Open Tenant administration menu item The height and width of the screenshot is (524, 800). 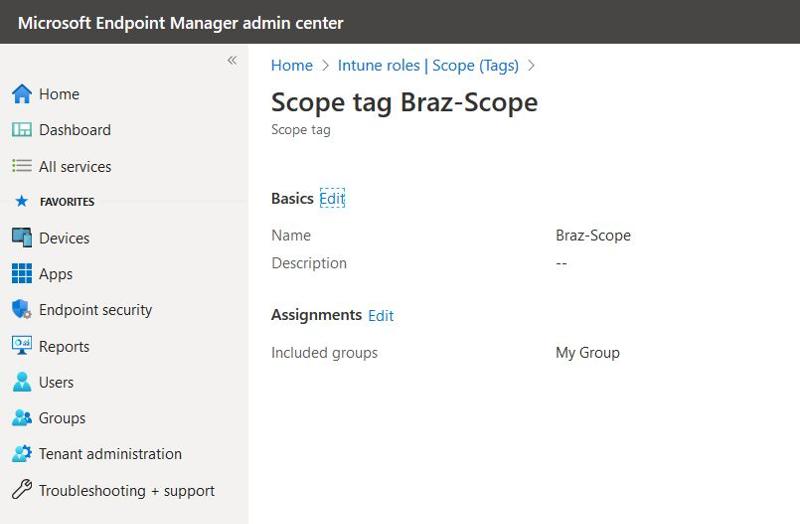[110, 454]
